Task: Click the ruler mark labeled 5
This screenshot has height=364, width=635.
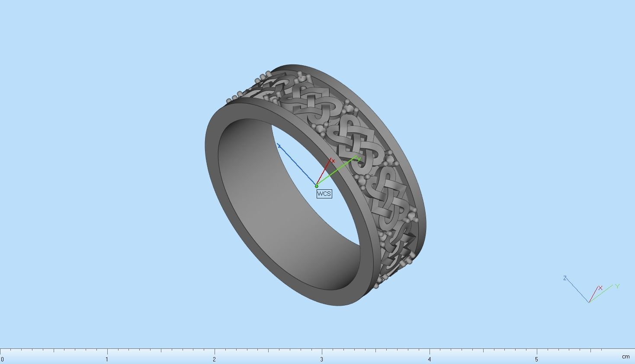Action: 536,359
